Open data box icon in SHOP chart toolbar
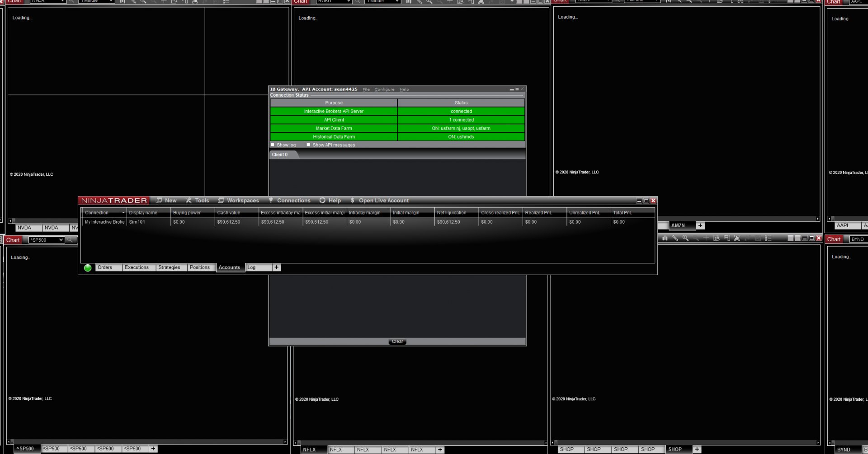This screenshot has height=454, width=868. 717,238
